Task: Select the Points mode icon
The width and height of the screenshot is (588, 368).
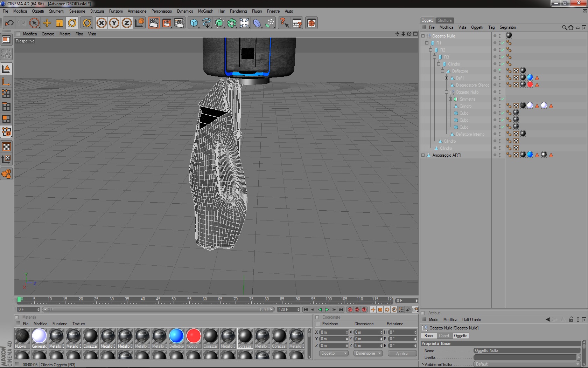Action: 6,94
